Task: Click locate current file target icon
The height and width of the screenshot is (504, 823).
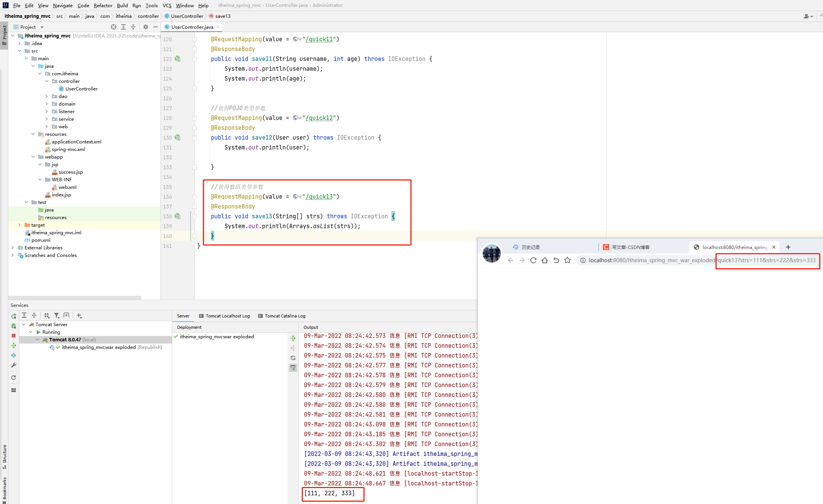Action: [x=113, y=27]
